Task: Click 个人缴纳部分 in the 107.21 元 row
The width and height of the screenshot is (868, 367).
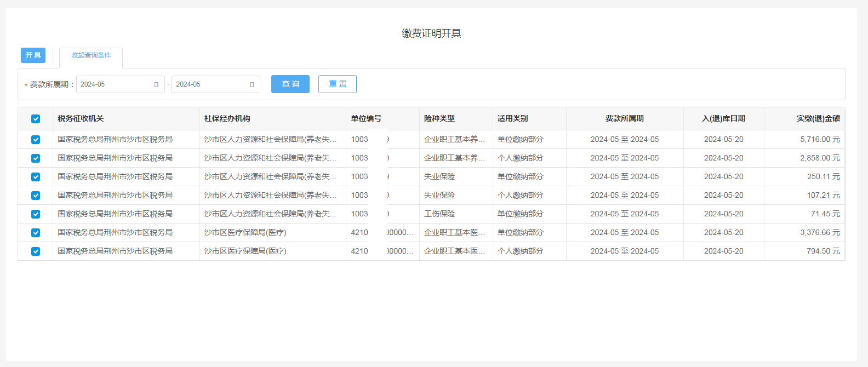Action: click(x=521, y=195)
